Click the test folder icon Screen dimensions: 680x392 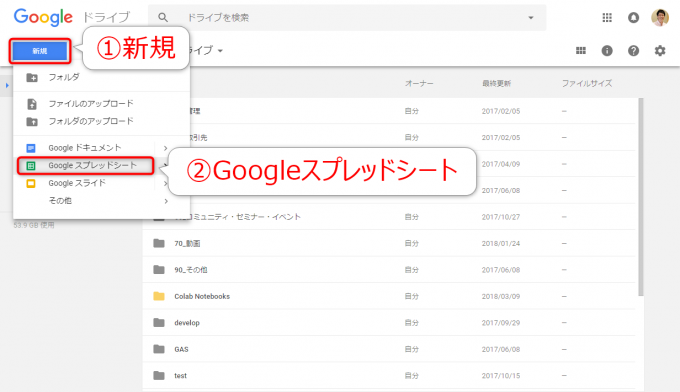159,376
